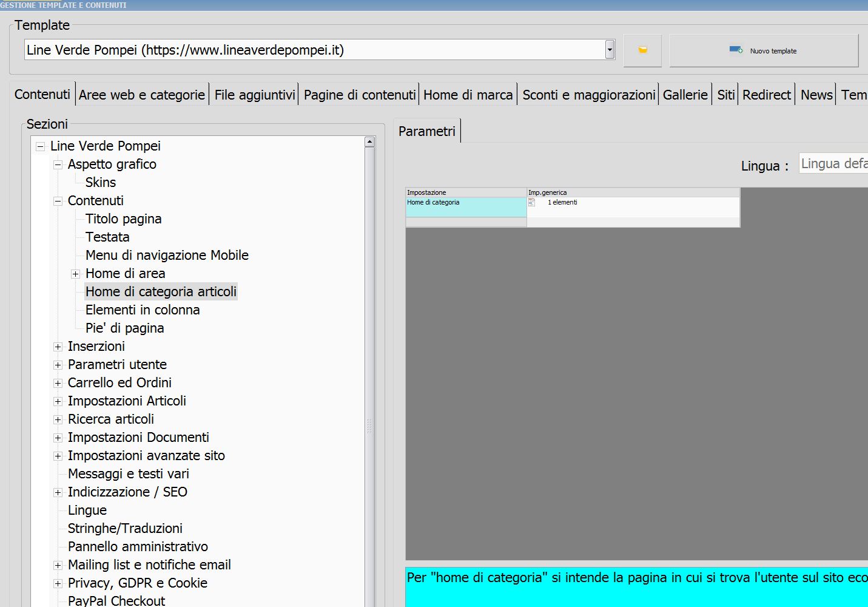Collapse the Line Verde Pompei root node
This screenshot has width=868, height=607.
tap(41, 146)
